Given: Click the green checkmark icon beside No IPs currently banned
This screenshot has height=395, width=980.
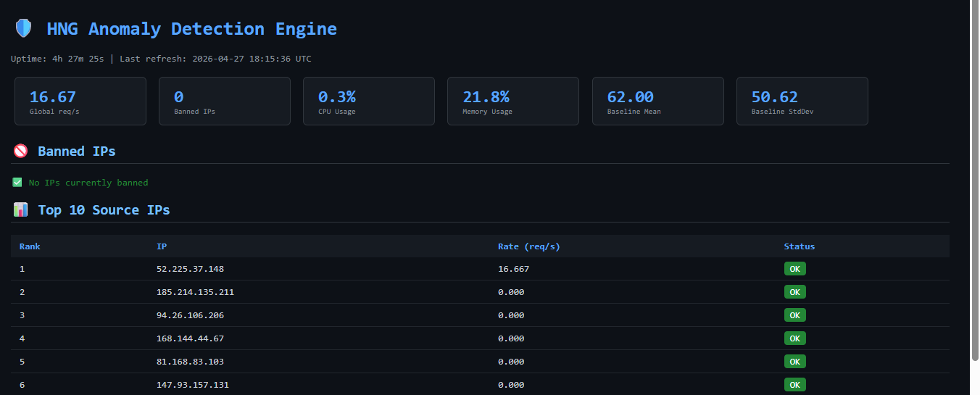Looking at the screenshot, I should [x=17, y=183].
